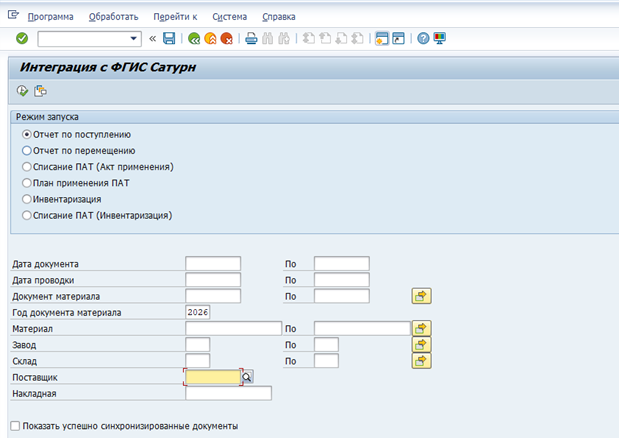Click the Завод from field
The image size is (619, 438).
click(x=197, y=344)
